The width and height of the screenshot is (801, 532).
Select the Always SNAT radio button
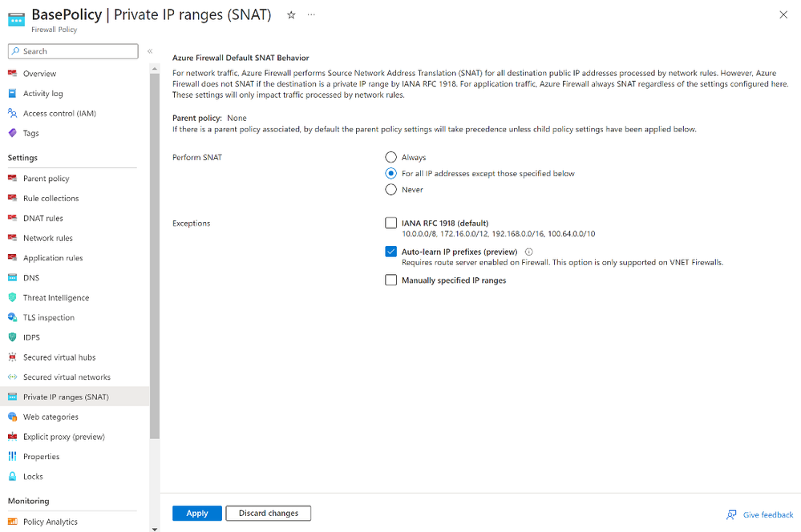(390, 157)
